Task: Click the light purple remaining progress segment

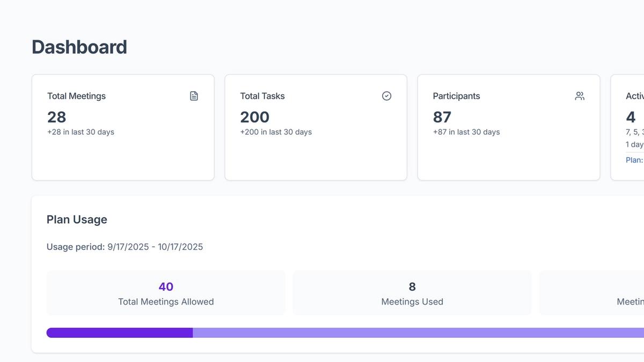Action: (419, 333)
